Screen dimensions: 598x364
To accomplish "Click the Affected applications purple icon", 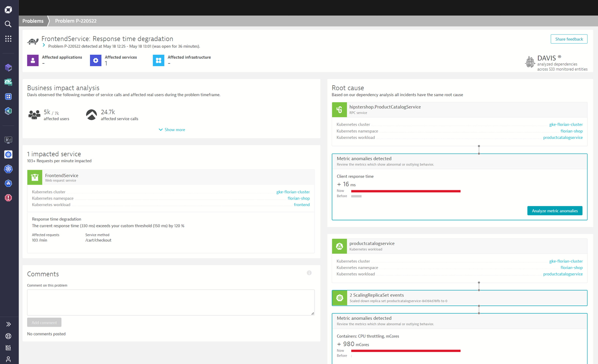I will point(33,60).
